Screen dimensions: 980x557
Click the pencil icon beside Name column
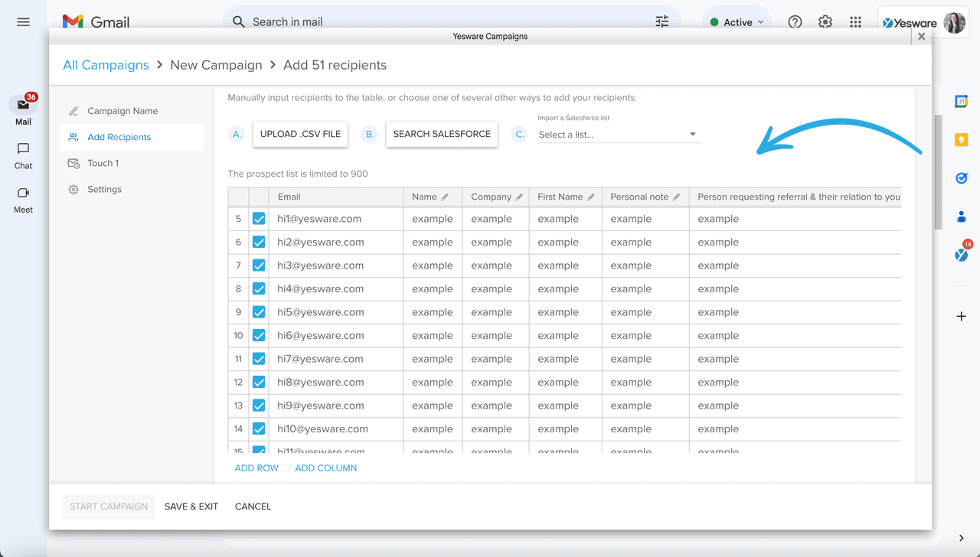(446, 197)
